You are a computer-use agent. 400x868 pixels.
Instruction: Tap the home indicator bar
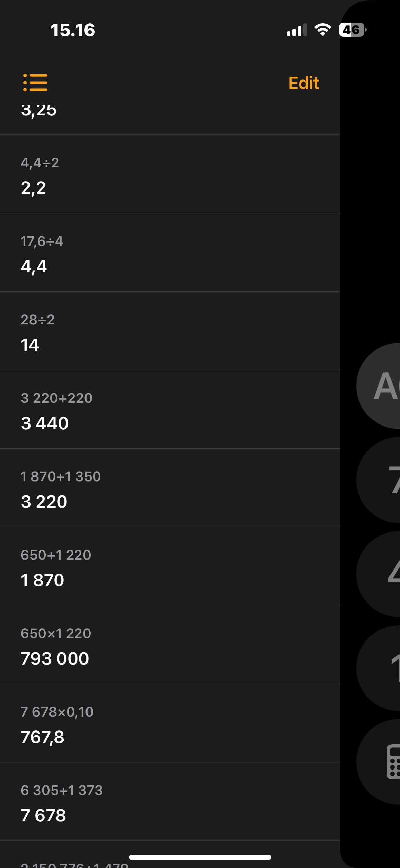click(x=200, y=857)
